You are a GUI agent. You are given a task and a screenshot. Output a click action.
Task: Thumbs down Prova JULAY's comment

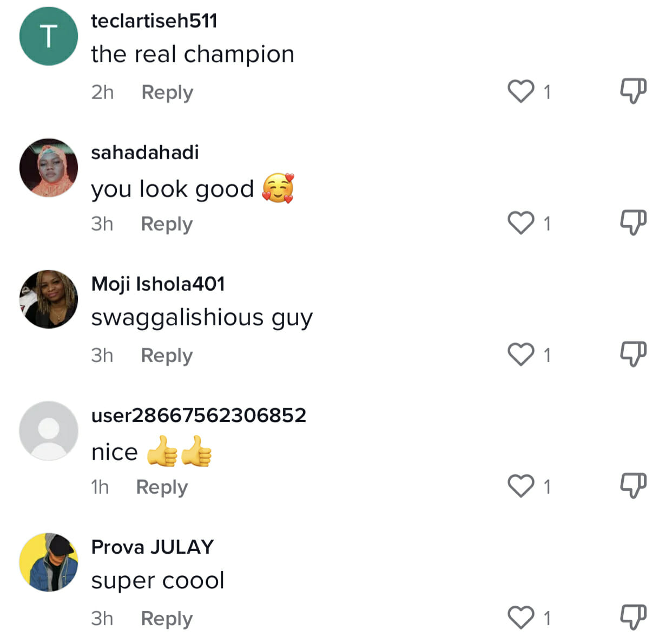[633, 617]
